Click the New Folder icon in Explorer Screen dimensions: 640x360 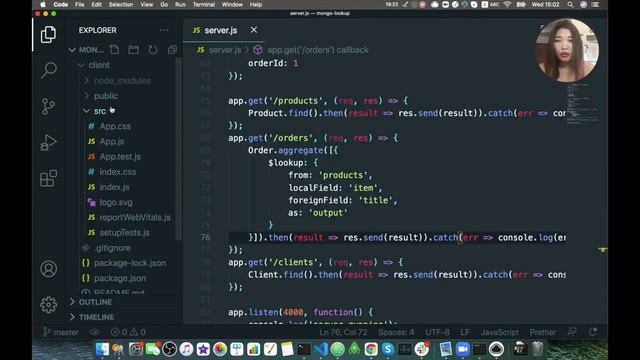click(133, 50)
